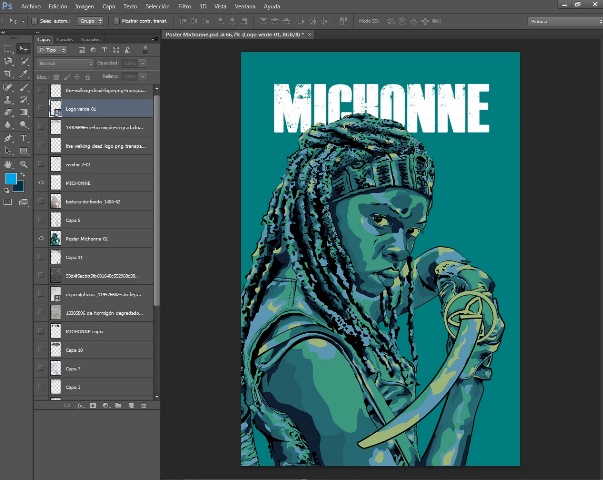Show the Capa 10 layer
Image resolution: width=603 pixels, height=480 pixels.
[41, 350]
